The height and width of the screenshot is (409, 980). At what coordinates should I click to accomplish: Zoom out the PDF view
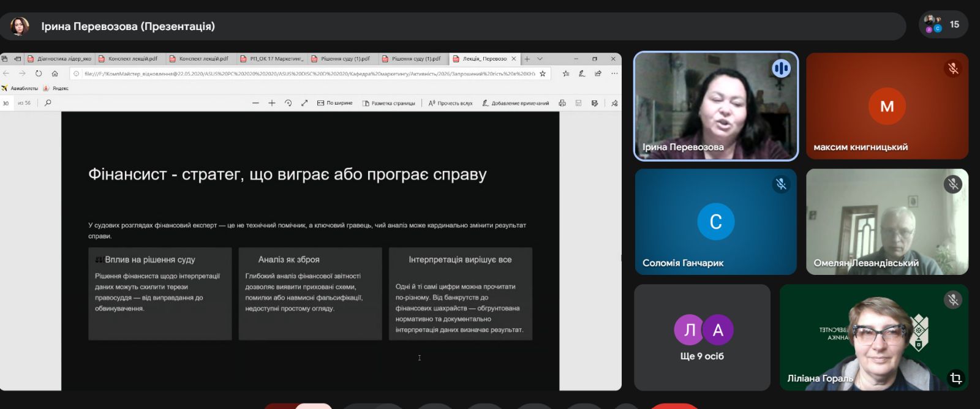[x=255, y=103]
